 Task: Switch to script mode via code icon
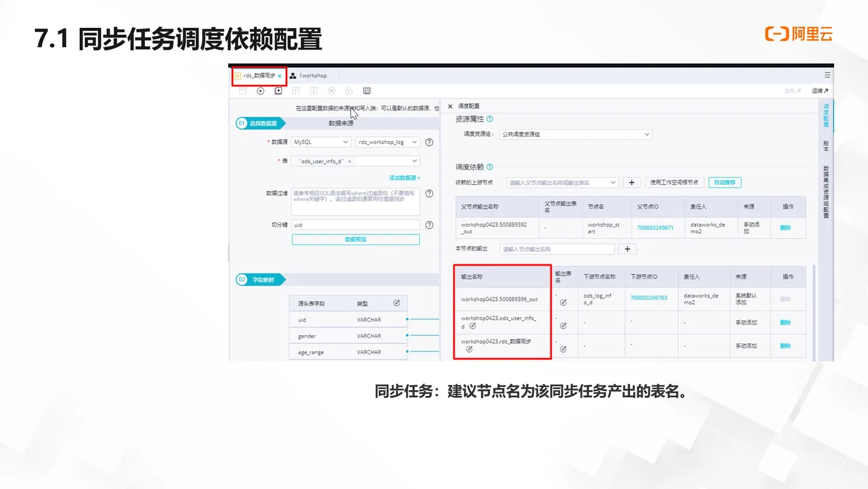click(367, 91)
